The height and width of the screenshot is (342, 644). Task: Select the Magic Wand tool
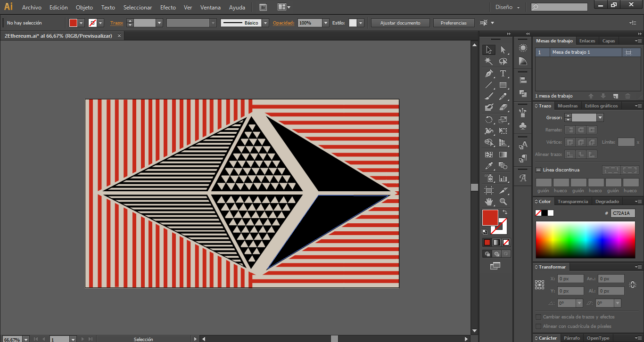point(489,61)
